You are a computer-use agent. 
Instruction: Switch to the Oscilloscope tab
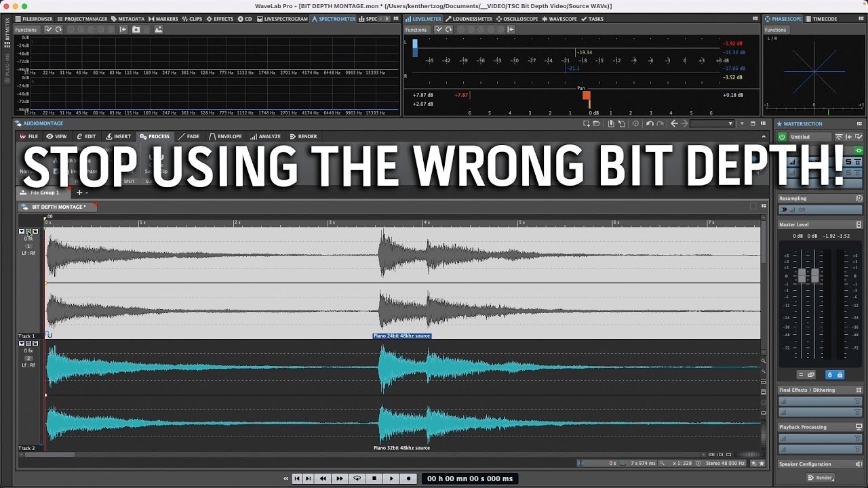[517, 19]
